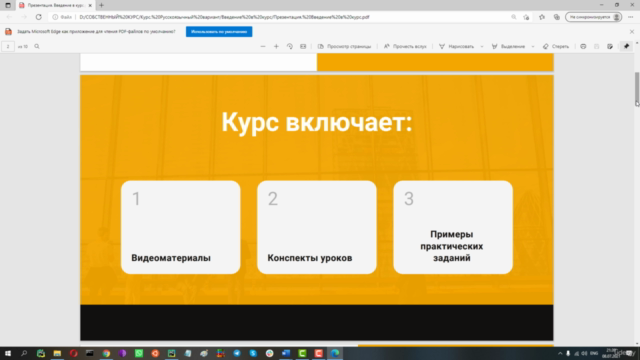Start 'Прочесть вслух' read aloud
The width and height of the screenshot is (640, 360).
point(405,47)
